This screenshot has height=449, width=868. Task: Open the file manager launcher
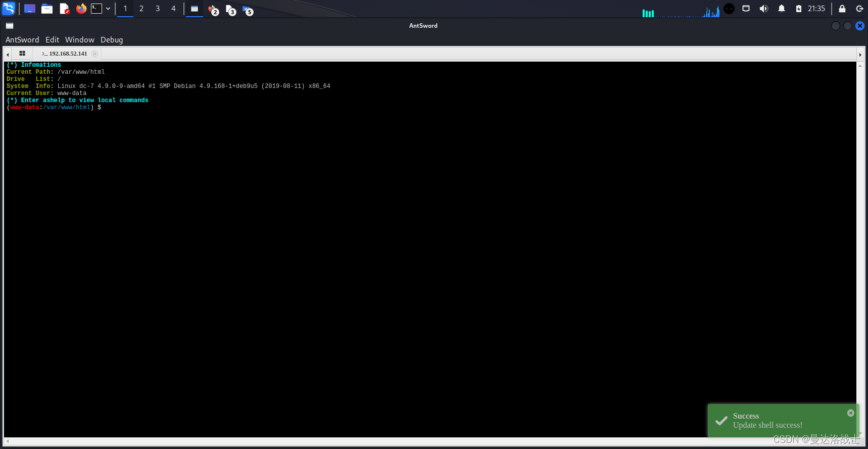47,9
